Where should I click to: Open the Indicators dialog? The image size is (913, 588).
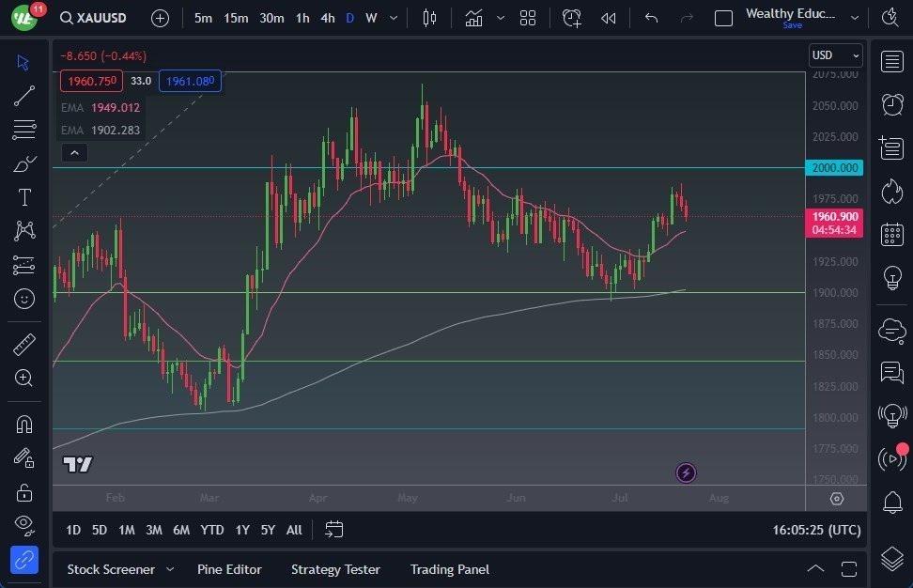pos(473,17)
